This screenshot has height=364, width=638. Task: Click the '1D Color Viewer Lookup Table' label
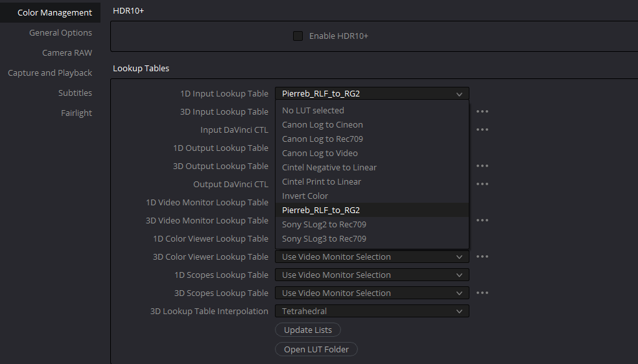click(x=210, y=238)
